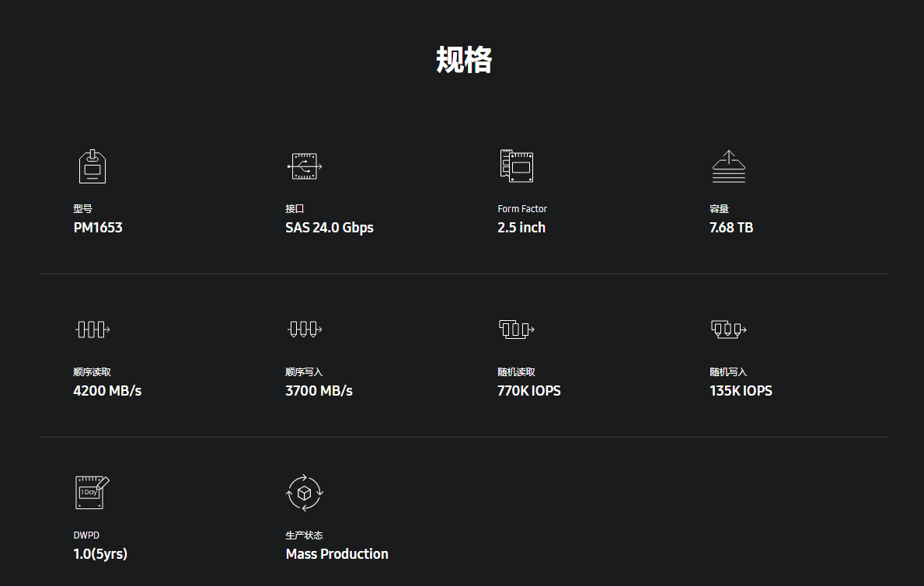Select the 3700 MB/s value
This screenshot has height=586, width=924.
pos(319,391)
